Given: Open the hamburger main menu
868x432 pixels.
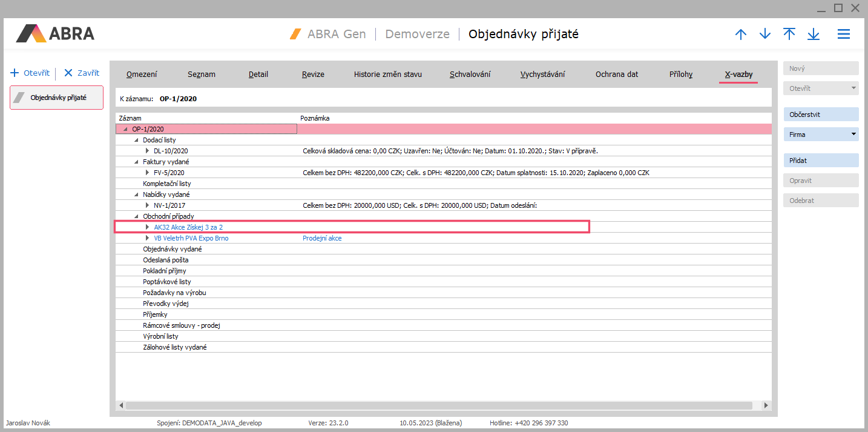Looking at the screenshot, I should 843,35.
